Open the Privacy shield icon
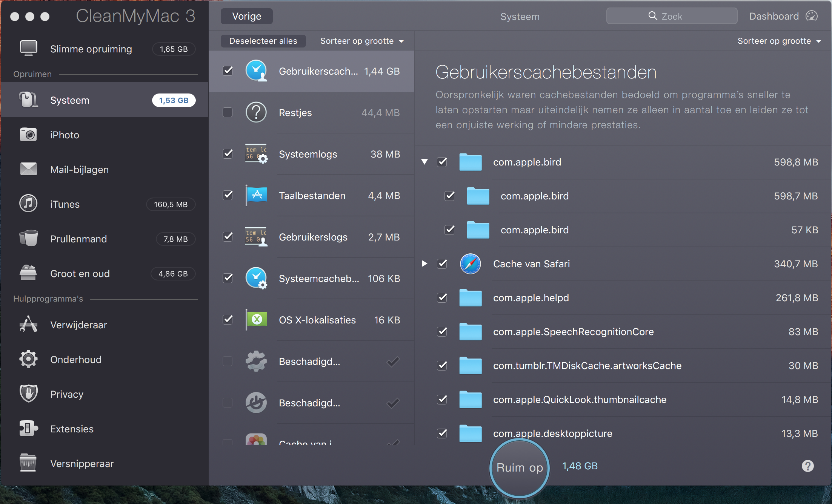The image size is (832, 504). (28, 394)
